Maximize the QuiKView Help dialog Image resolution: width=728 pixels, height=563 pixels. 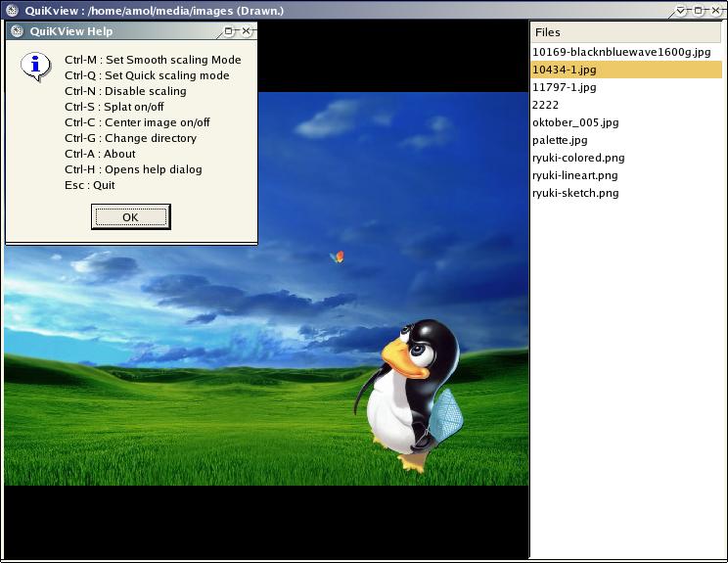(228, 30)
